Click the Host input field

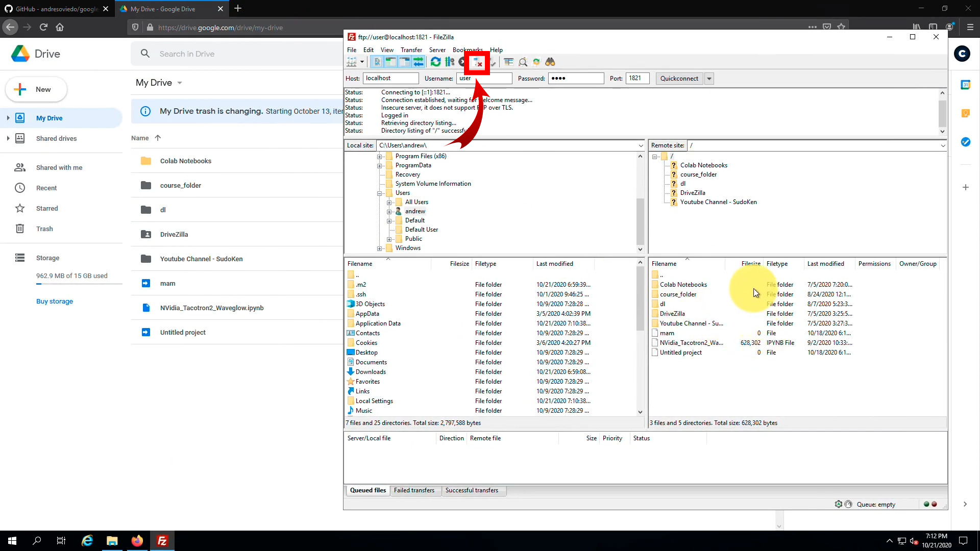point(390,79)
